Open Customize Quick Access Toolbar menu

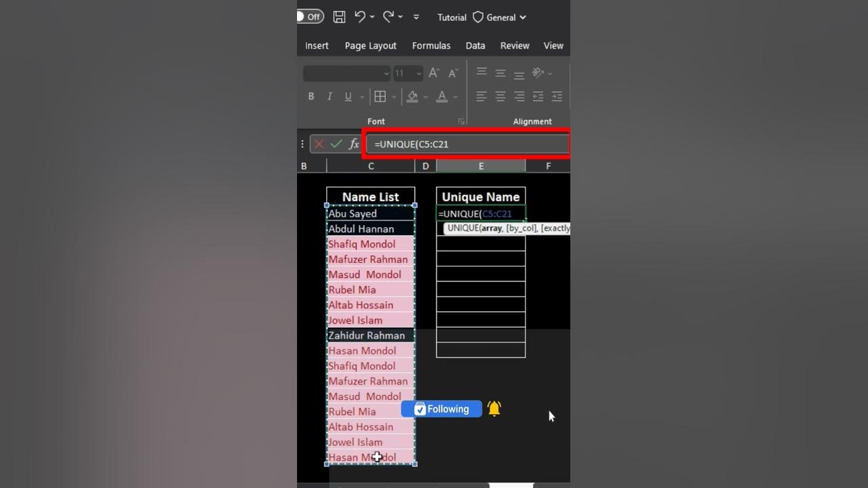coord(416,17)
